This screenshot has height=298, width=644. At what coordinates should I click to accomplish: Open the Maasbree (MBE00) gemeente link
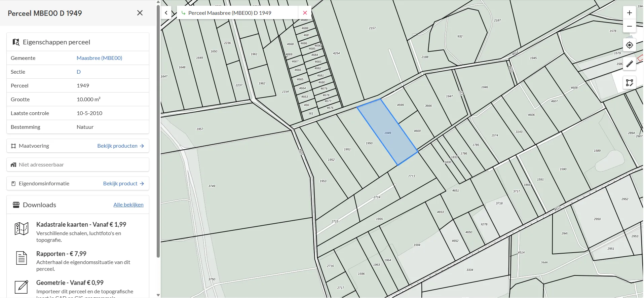(x=100, y=58)
